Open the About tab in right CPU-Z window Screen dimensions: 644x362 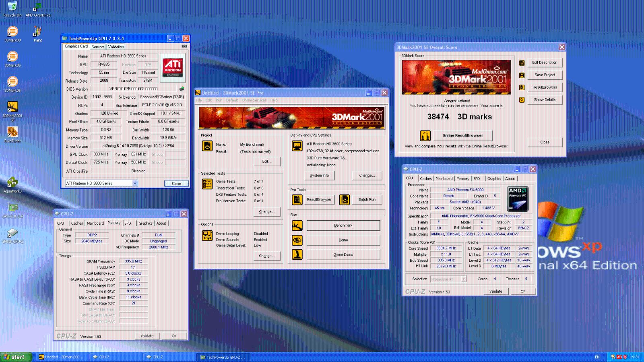[510, 179]
